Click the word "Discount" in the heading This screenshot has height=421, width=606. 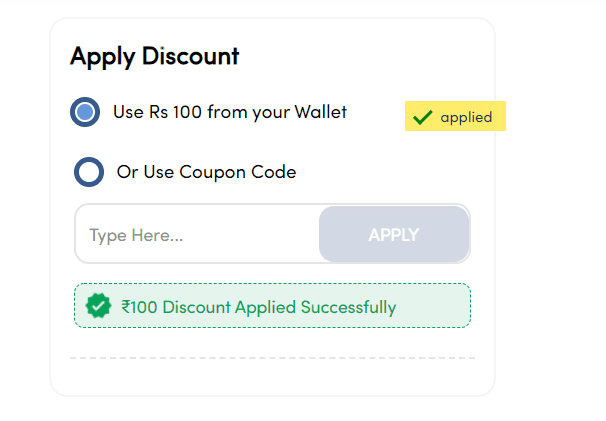[190, 56]
